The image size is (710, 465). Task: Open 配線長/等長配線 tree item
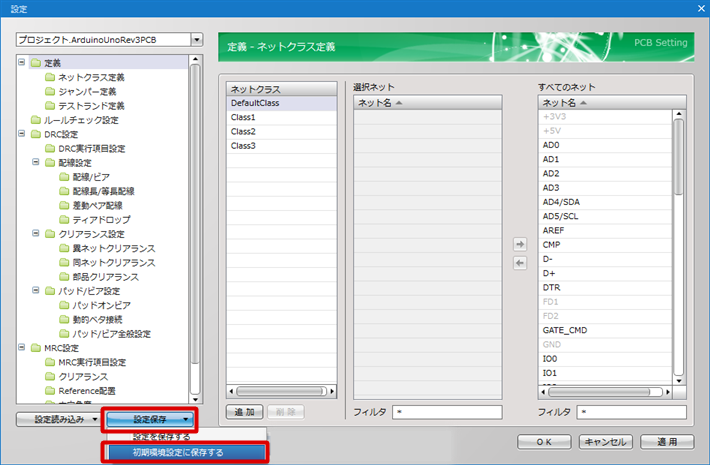coord(103,191)
